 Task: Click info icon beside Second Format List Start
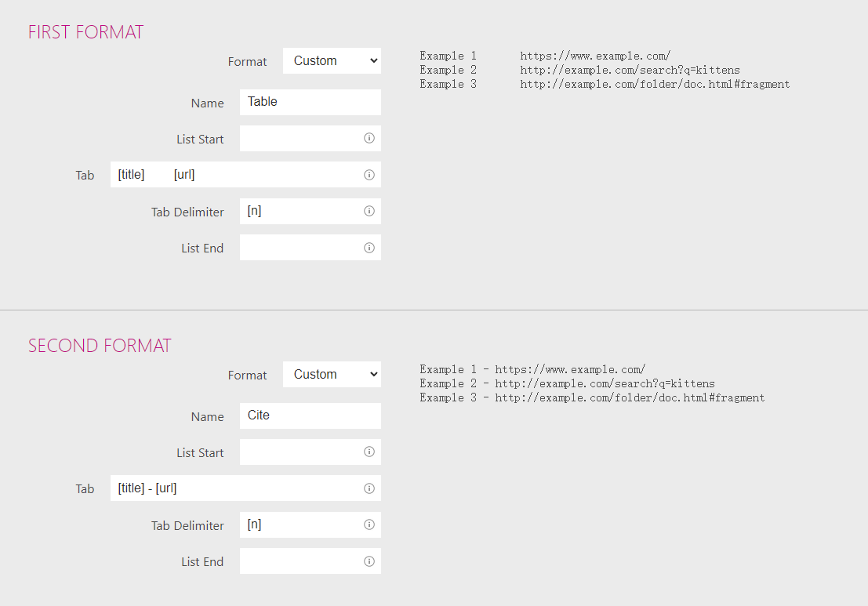pos(369,452)
